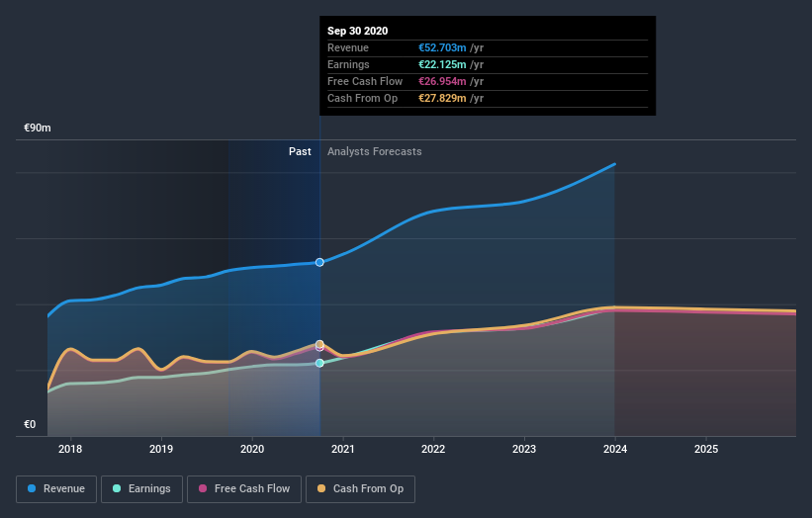Screen dimensions: 812x518
Task: Click the 2018 x-axis label
Action: point(70,449)
